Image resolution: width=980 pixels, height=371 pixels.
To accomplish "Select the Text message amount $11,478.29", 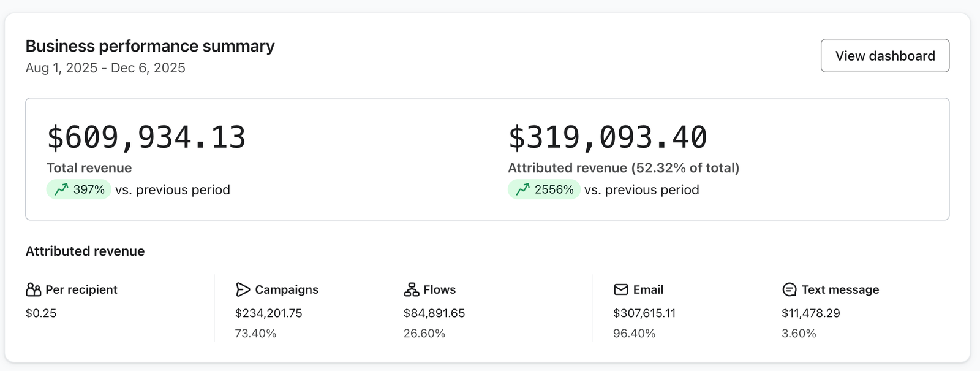I will 810,313.
